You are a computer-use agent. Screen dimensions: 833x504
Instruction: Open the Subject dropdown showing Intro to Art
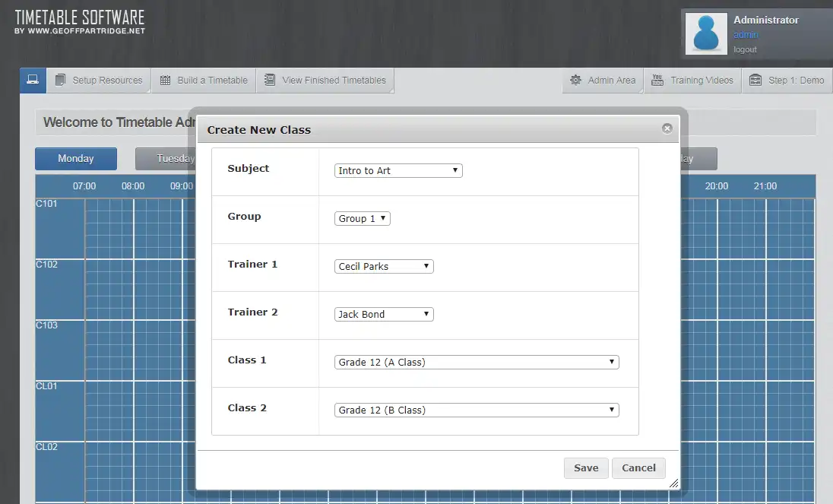coord(397,170)
